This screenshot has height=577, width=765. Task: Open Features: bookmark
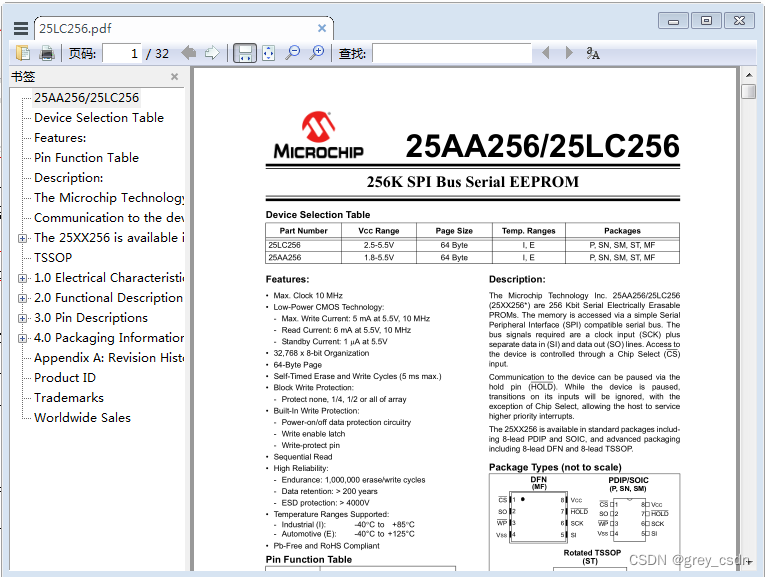pyautogui.click(x=60, y=138)
